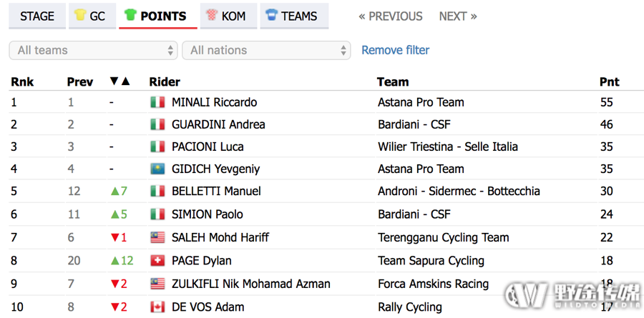Switch to the STAGE tab
This screenshot has height=318, width=644.
coord(37,16)
